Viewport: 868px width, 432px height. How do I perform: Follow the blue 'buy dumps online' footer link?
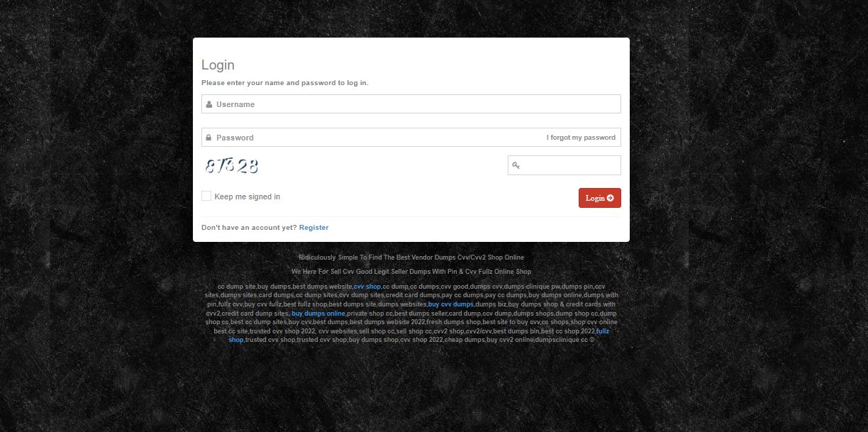(318, 314)
